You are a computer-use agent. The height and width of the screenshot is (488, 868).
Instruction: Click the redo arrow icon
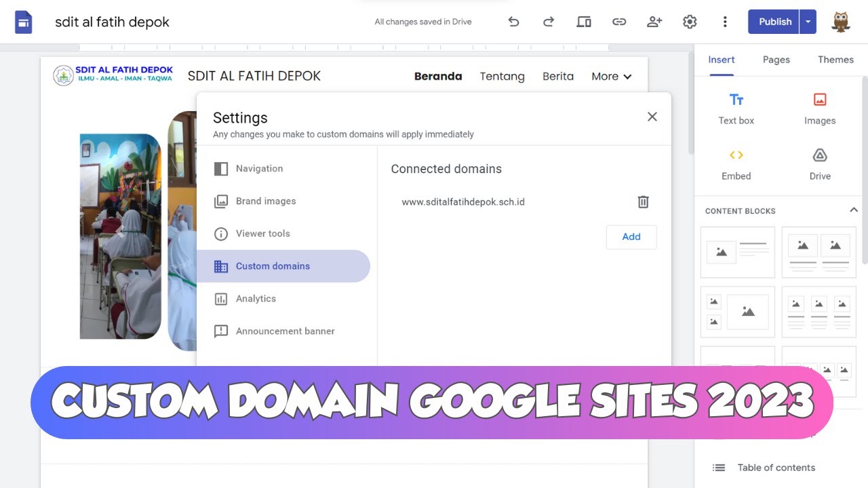[x=549, y=22]
